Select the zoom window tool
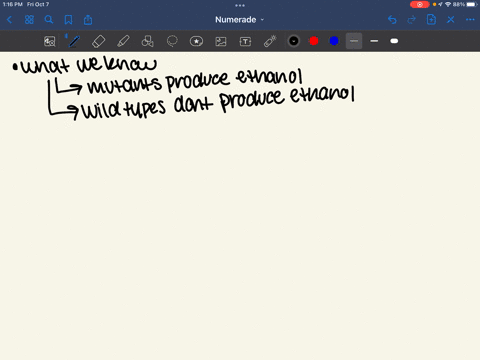This screenshot has height=360, width=480. click(x=50, y=41)
